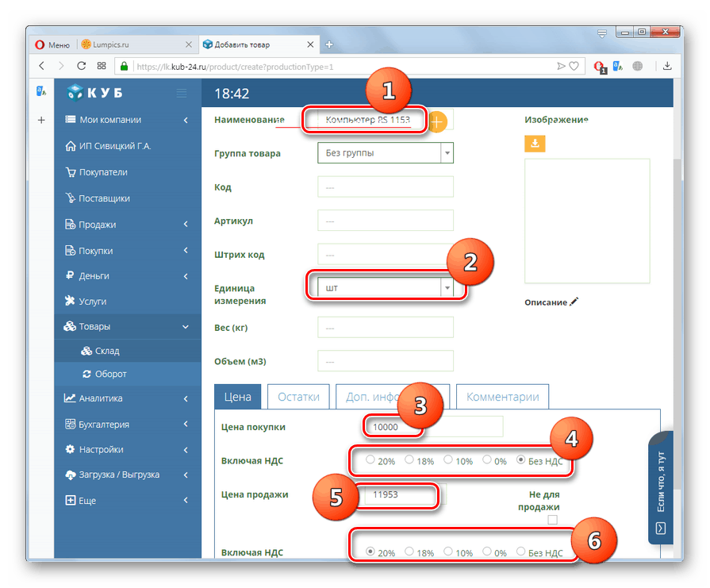Switch to the Доп. инфо tab
Image resolution: width=710 pixels, height=588 pixels.
pyautogui.click(x=393, y=397)
